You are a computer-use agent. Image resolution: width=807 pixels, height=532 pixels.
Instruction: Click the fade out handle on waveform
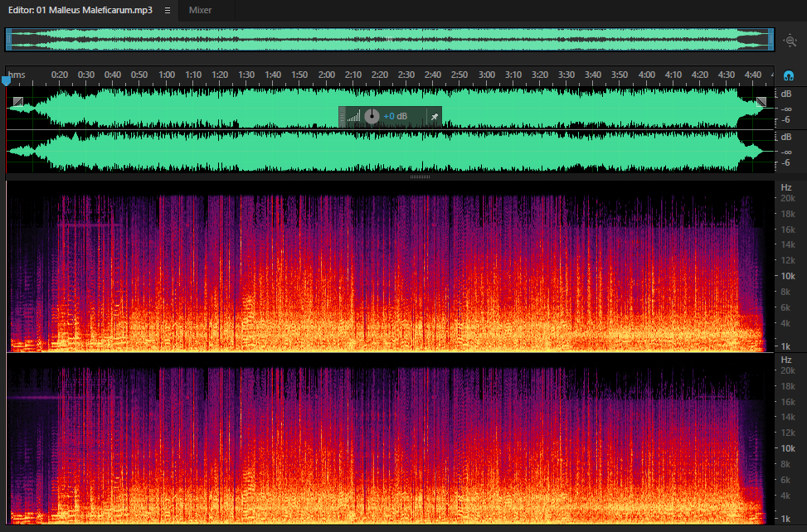(761, 102)
